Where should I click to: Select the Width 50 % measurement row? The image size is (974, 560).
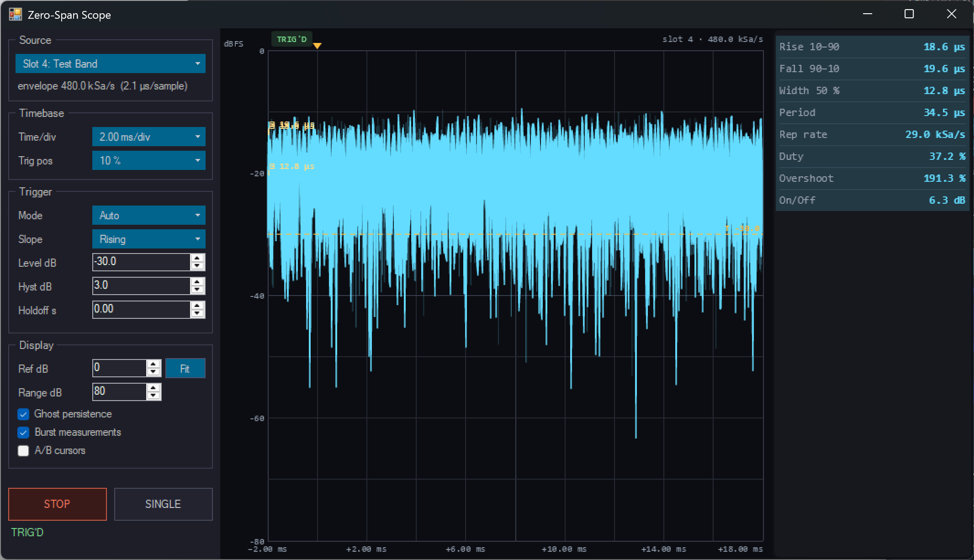point(872,90)
